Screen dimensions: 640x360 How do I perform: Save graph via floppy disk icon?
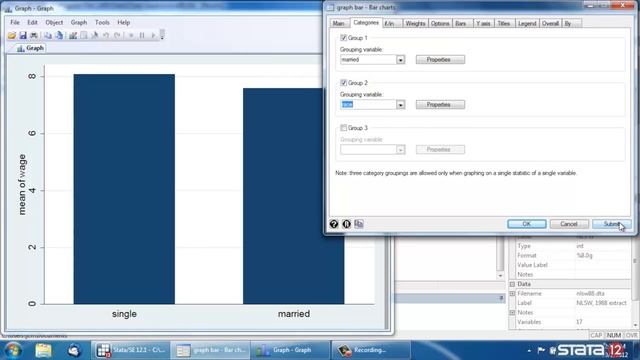point(23,36)
